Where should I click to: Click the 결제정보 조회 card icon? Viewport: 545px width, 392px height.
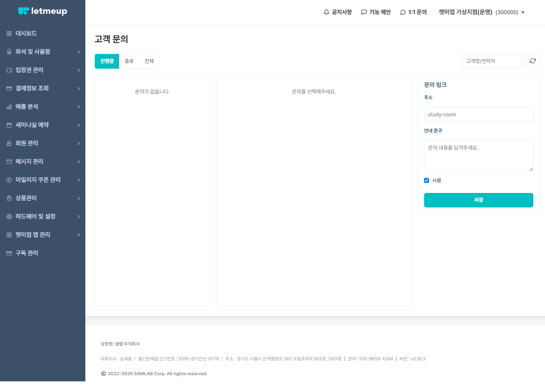[x=9, y=88]
